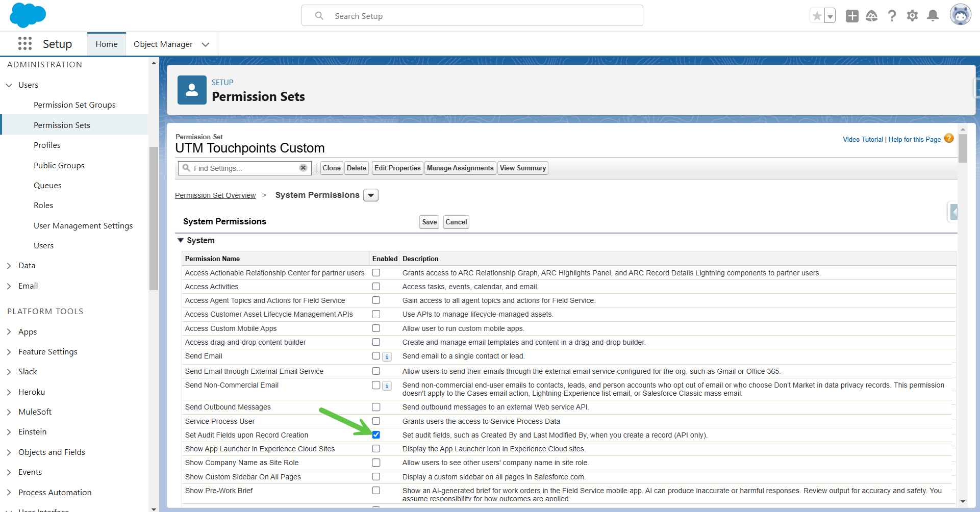Click the info icon next to Send Email
980x512 pixels.
tap(387, 357)
